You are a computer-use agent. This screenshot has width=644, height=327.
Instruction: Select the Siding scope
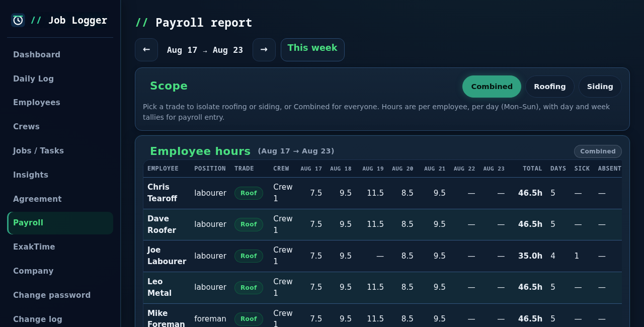[x=600, y=87]
